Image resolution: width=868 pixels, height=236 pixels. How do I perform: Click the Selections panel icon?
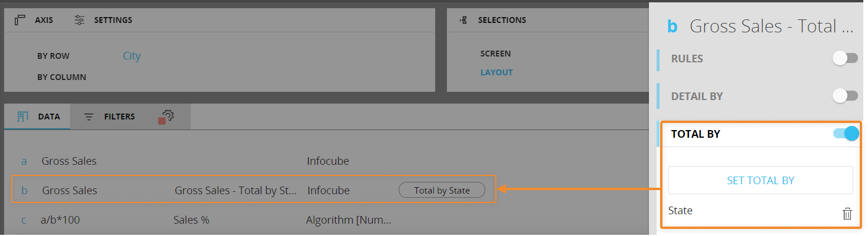pyautogui.click(x=463, y=20)
